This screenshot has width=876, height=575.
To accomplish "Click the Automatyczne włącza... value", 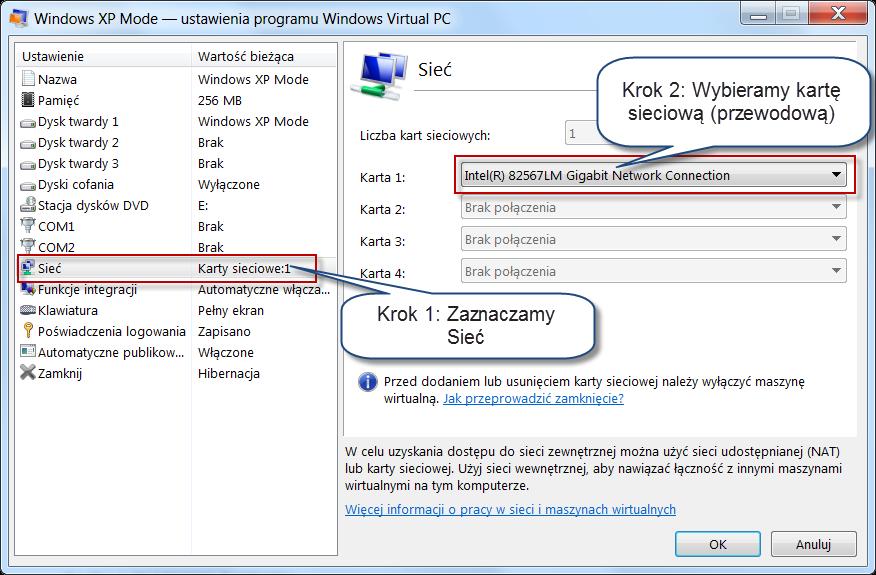I will [x=264, y=289].
